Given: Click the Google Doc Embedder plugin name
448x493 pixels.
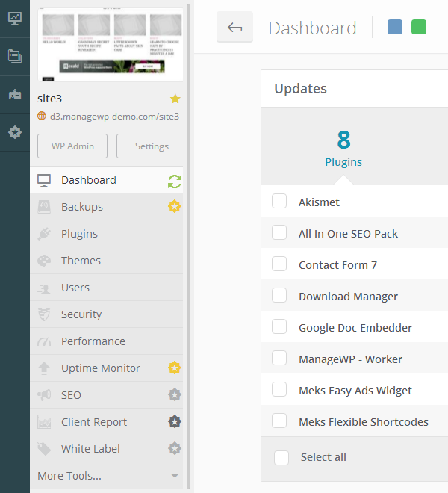Looking at the screenshot, I should (x=355, y=328).
